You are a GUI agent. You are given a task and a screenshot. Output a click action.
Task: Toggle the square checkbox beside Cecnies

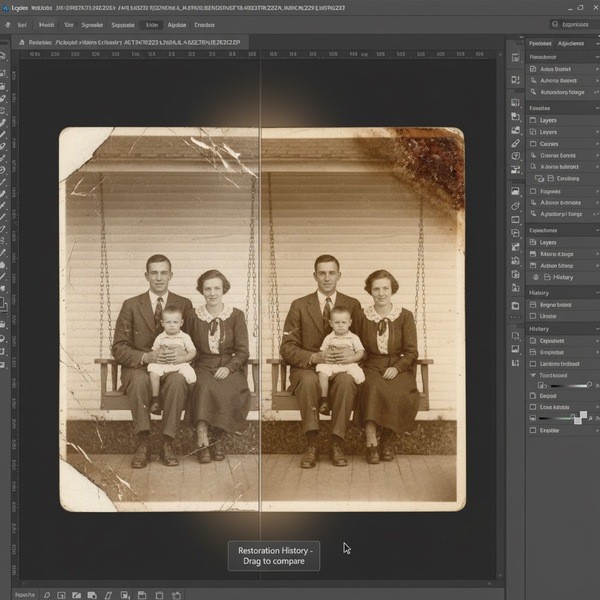pos(533,144)
